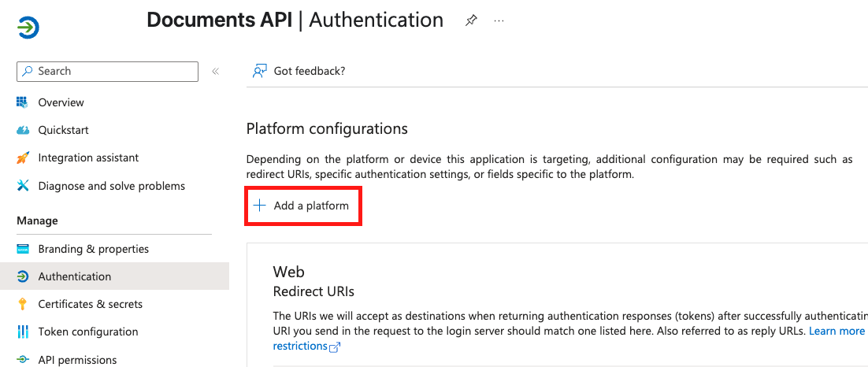Click the Redirect URIs subheading
The image size is (868, 367).
(313, 291)
